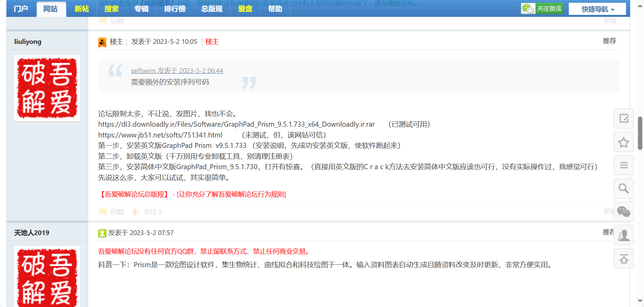Expand the 快捷导航 dropdown
The height and width of the screenshot is (307, 644).
pyautogui.click(x=597, y=9)
